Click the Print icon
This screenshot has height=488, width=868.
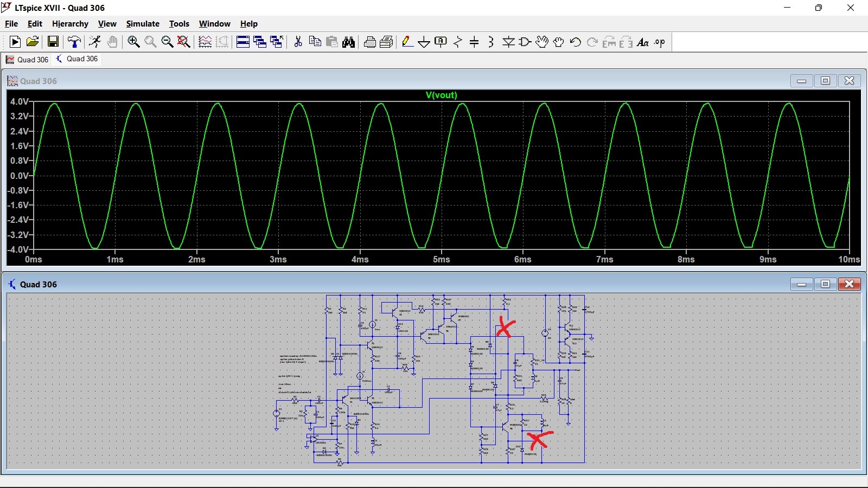[369, 42]
